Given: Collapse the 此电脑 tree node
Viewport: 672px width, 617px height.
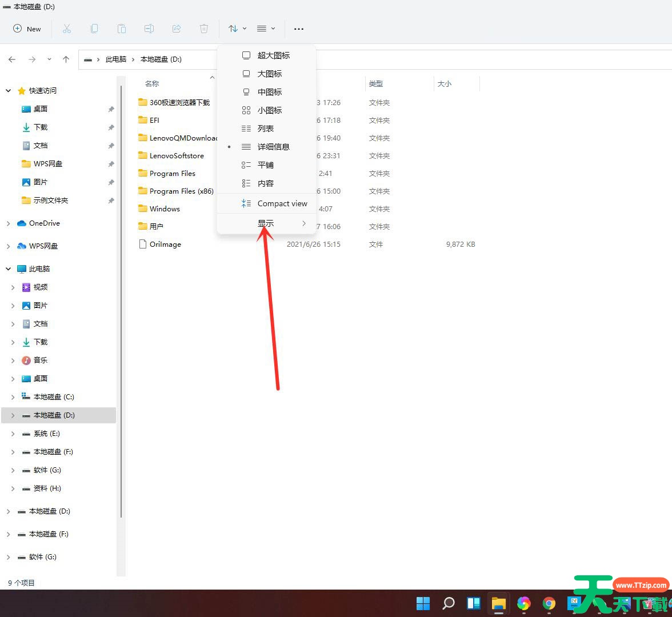Looking at the screenshot, I should click(x=8, y=269).
